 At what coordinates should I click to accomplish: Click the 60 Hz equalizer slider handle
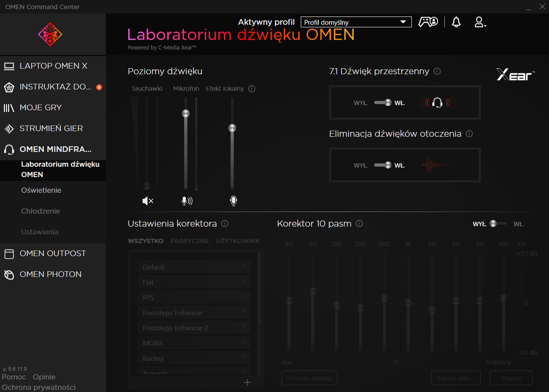[x=312, y=291]
